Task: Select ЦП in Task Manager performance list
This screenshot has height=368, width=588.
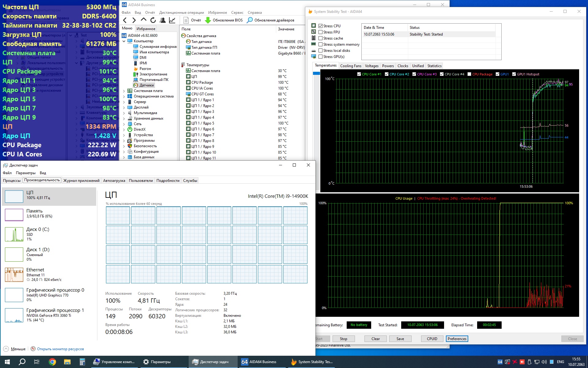Action: (49, 196)
